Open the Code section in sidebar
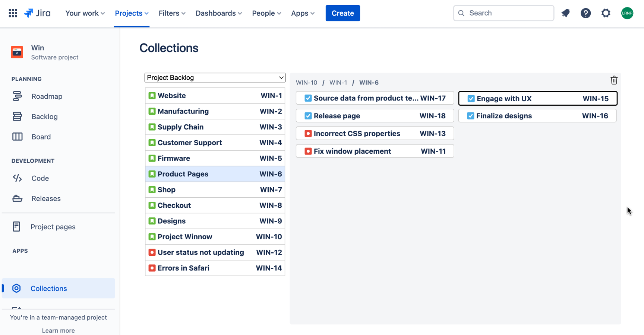This screenshot has width=644, height=335. click(x=40, y=178)
